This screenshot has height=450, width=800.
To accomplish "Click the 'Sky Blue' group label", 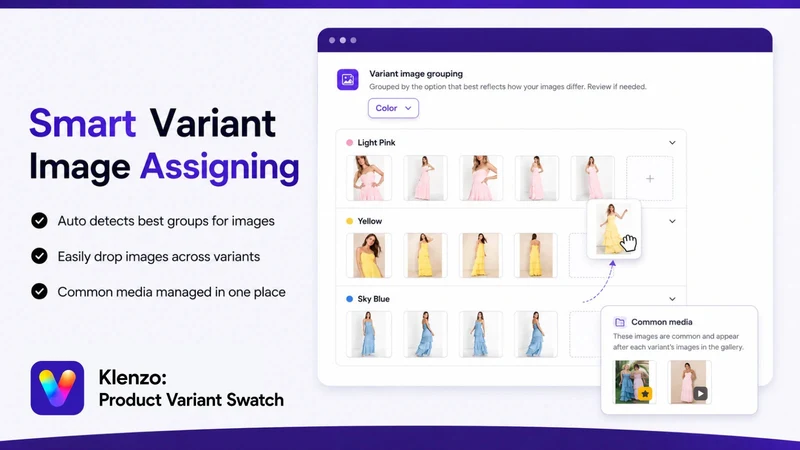I will tap(373, 299).
